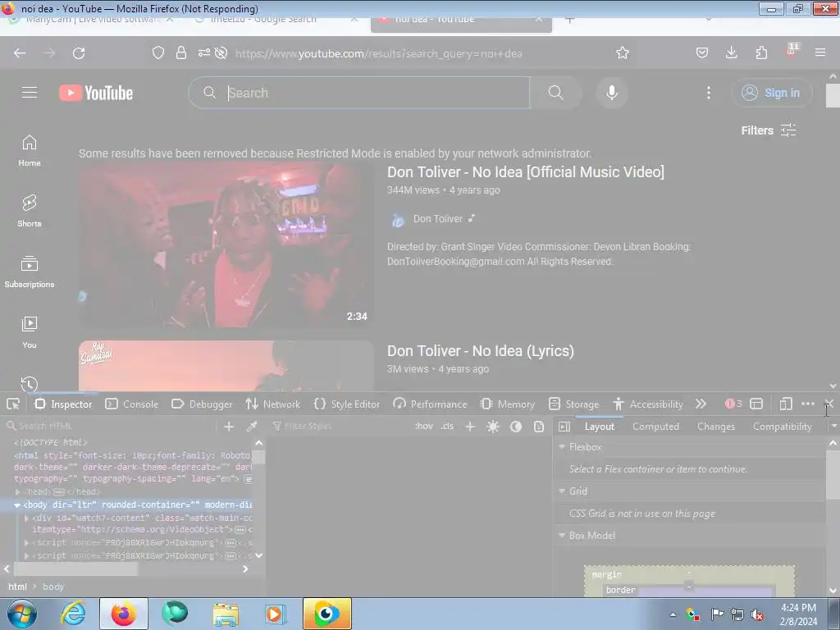Play the 2:34 video thumbnail
Screen dimensions: 840x630
tap(226, 245)
